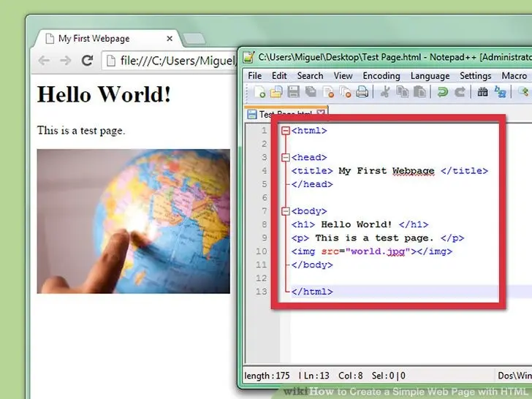
Task: Open the Encoding menu
Action: (x=381, y=76)
